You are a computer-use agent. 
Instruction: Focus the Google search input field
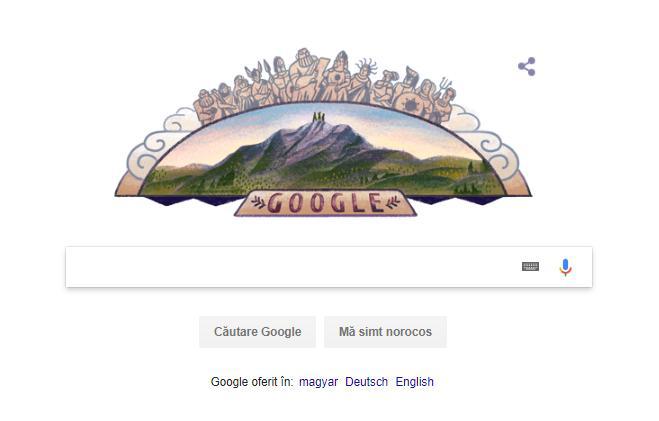pyautogui.click(x=329, y=267)
